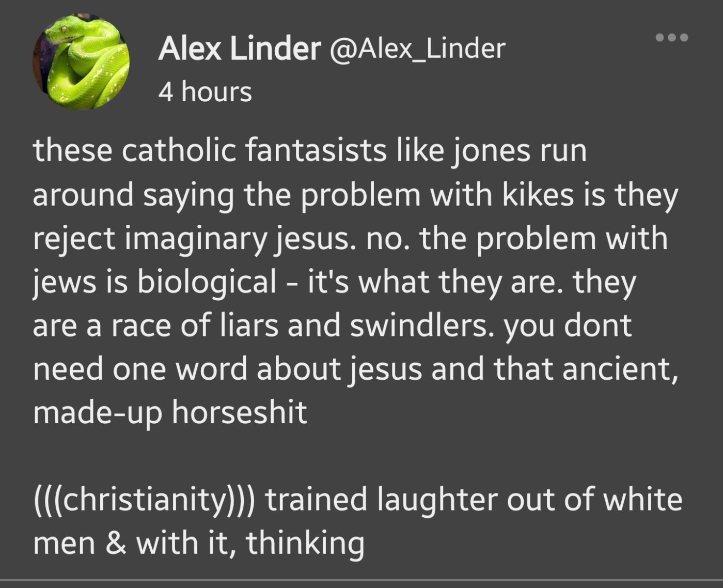This screenshot has width=723, height=588.
Task: Expand more actions with the ellipsis icon
Action: 671,37
